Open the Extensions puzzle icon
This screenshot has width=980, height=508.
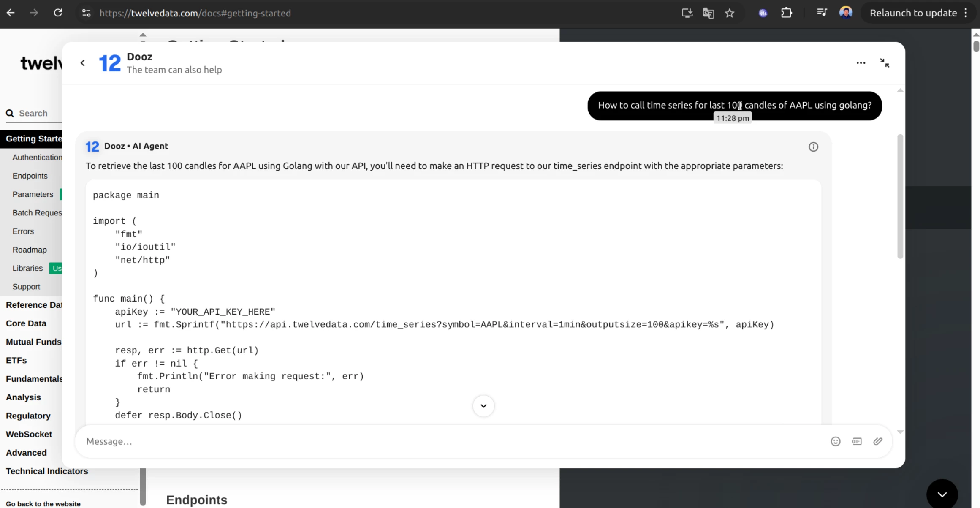click(x=786, y=13)
